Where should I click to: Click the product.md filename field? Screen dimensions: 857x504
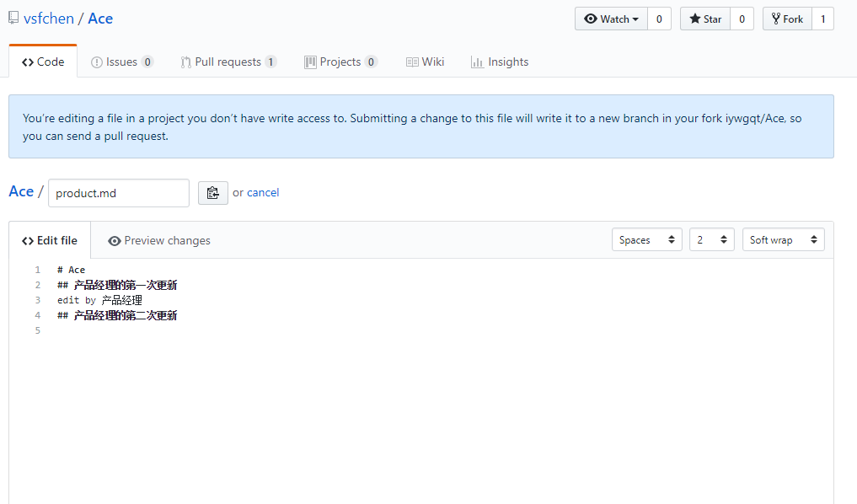pyautogui.click(x=118, y=193)
